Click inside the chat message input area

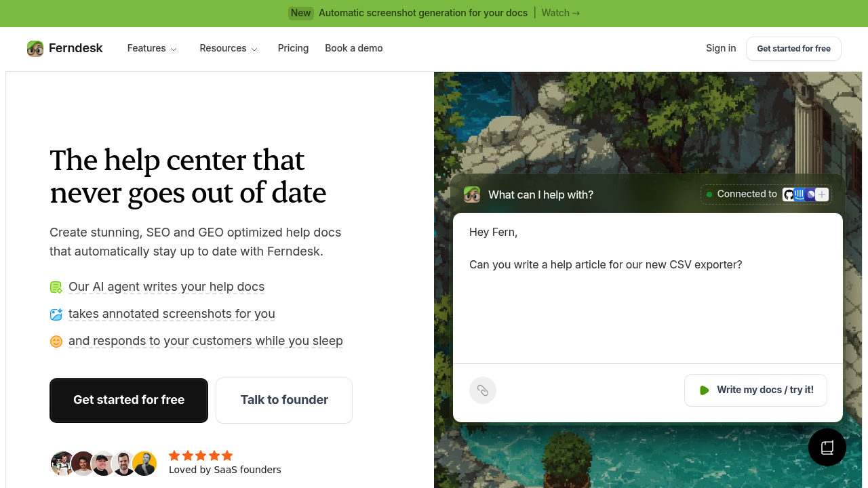coord(648,291)
